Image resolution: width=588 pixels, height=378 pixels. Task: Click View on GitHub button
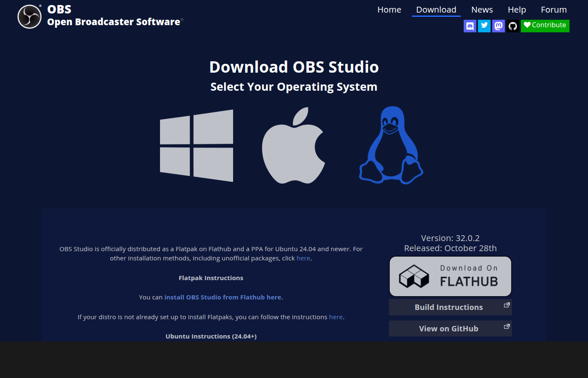pyautogui.click(x=450, y=329)
